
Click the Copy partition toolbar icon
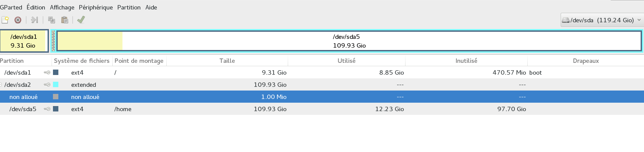(x=52, y=20)
